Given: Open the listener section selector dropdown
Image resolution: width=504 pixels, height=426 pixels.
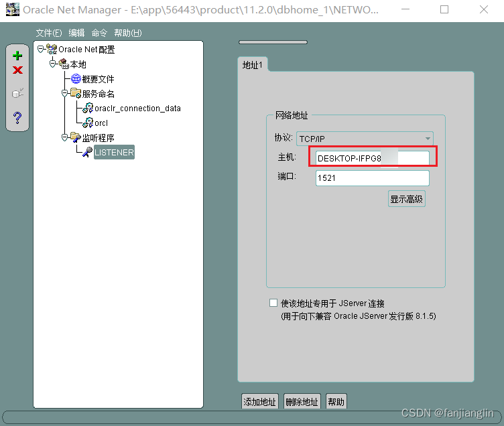Looking at the screenshot, I should pos(273,42).
